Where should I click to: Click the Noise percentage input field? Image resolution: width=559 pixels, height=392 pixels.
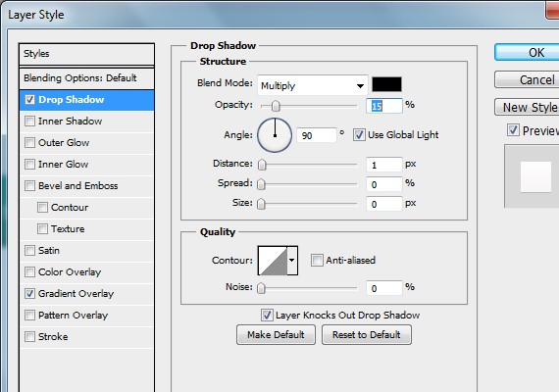pyautogui.click(x=384, y=288)
